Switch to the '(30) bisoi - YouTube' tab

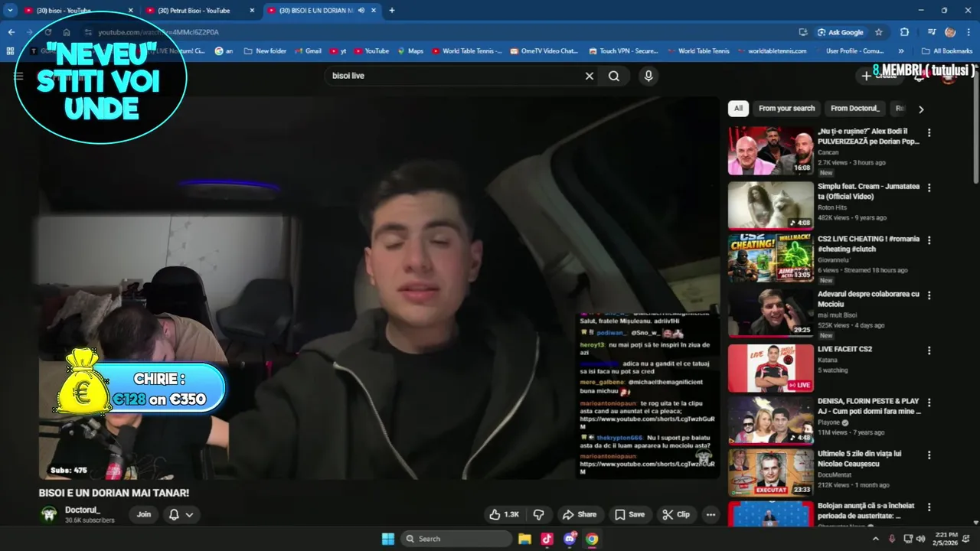point(77,11)
